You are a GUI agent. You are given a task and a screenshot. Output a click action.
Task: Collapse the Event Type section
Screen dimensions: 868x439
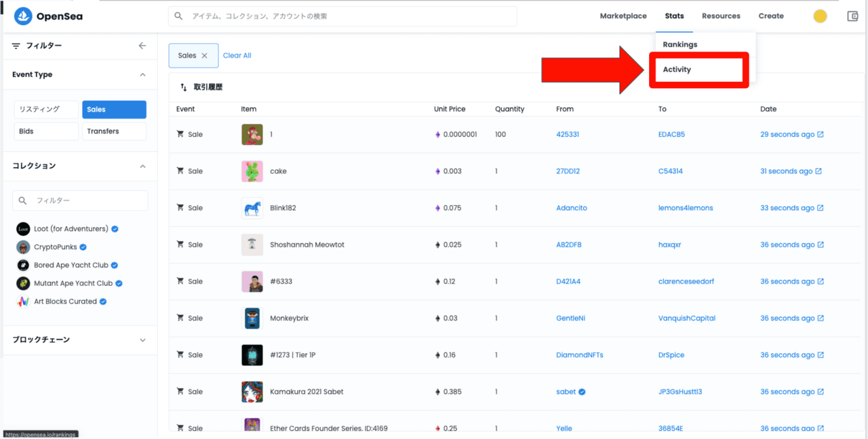[142, 75]
